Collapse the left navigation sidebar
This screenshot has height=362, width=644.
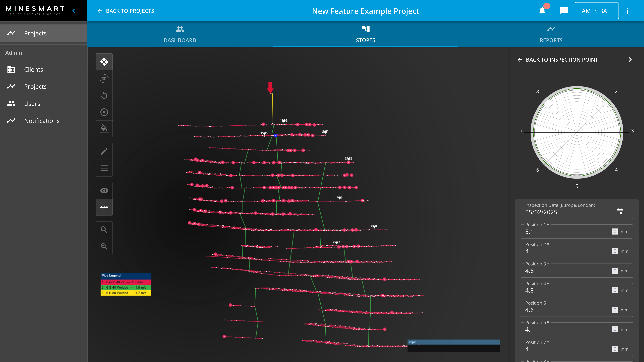click(73, 11)
